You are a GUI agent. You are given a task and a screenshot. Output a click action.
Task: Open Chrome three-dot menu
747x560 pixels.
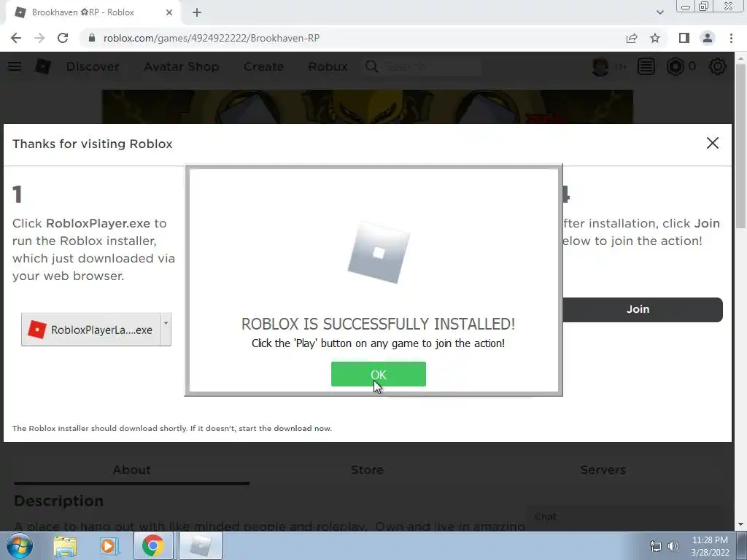pos(731,38)
